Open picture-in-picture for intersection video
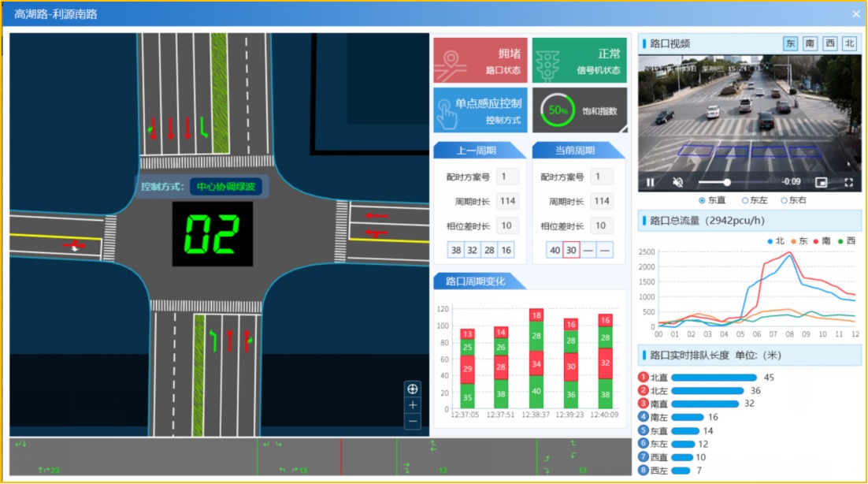The width and height of the screenshot is (868, 484). [822, 182]
